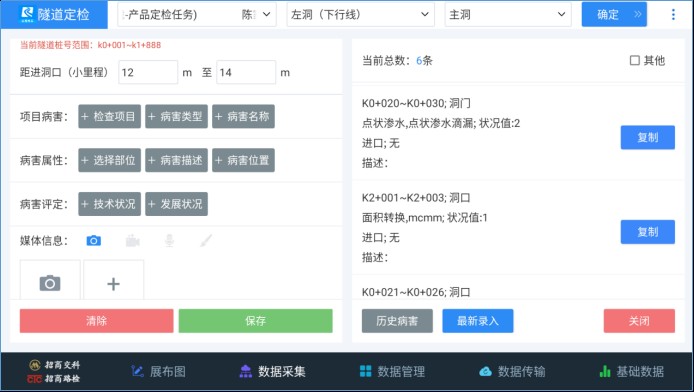This screenshot has height=392, width=694.
Task: Click the 确定 confirm button
Action: point(614,15)
